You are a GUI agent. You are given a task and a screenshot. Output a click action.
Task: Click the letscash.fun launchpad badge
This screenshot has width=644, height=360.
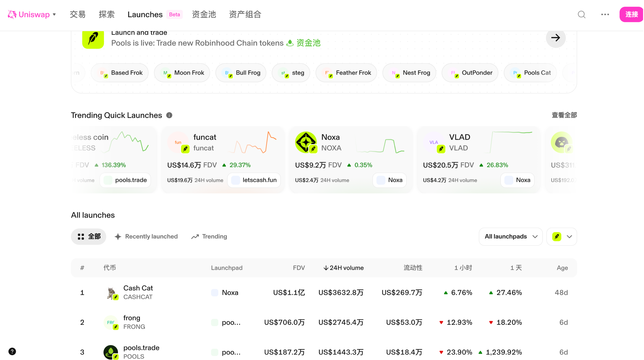click(254, 180)
